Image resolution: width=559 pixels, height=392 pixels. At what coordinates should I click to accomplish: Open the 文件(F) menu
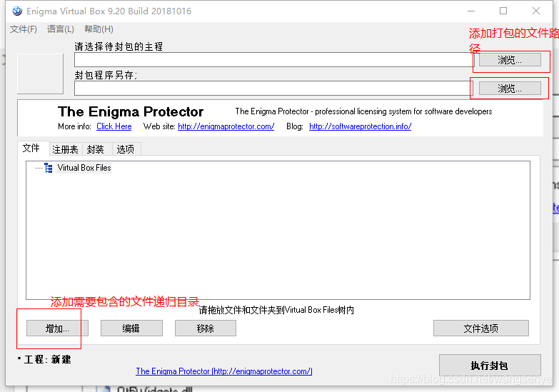pos(24,29)
